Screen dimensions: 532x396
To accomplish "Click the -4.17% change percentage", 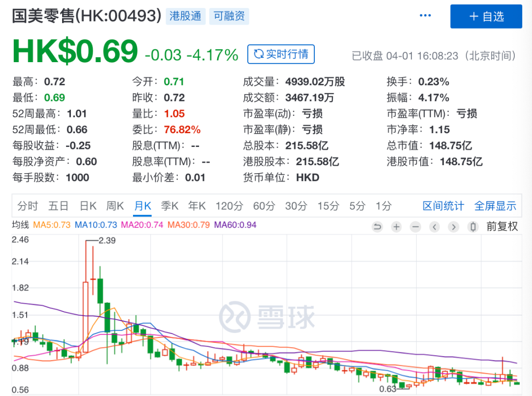I will (212, 55).
